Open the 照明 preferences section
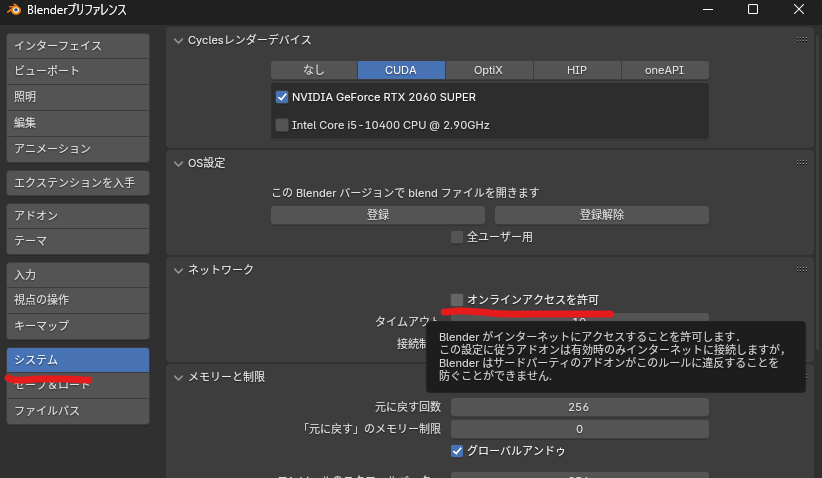This screenshot has width=822, height=478. tap(78, 97)
